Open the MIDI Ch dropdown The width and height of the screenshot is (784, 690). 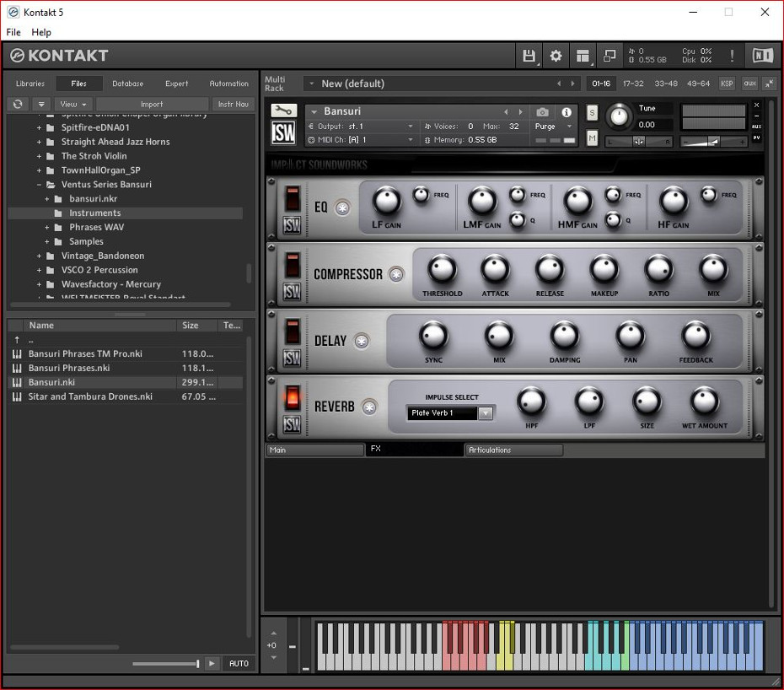tap(361, 139)
